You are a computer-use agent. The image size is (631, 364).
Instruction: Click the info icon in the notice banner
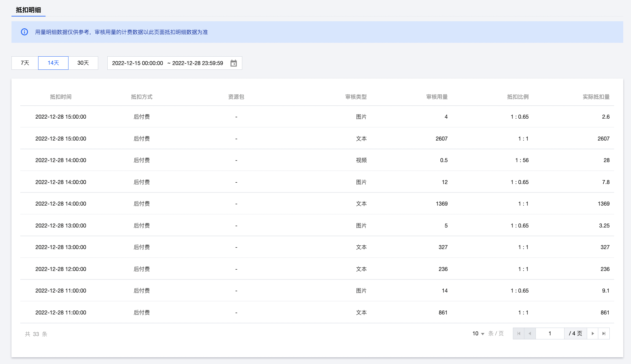click(24, 32)
